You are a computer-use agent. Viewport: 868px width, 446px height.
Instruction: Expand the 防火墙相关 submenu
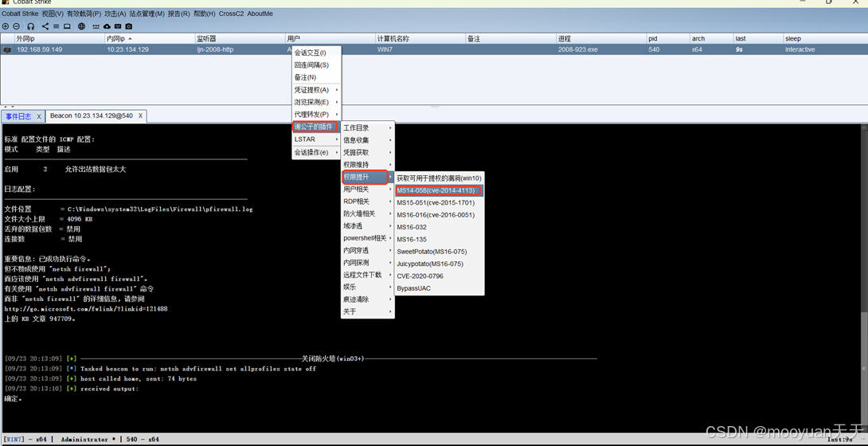click(x=368, y=213)
